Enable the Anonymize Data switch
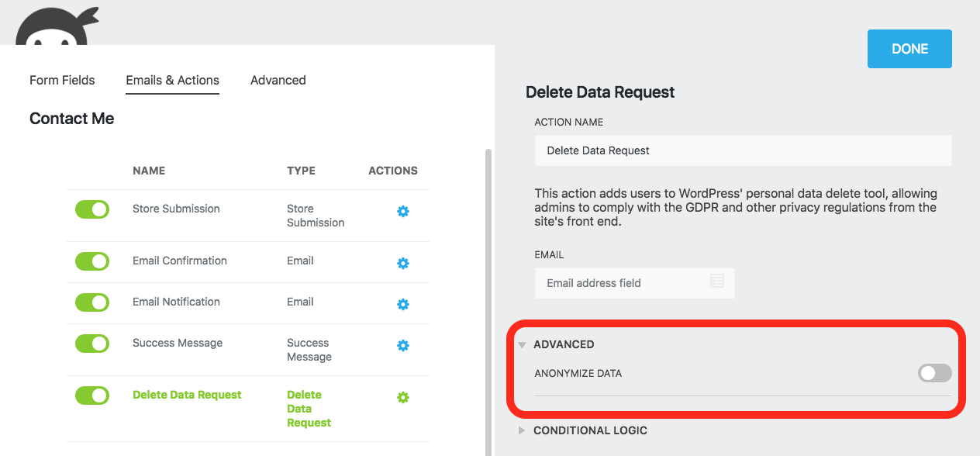 (934, 374)
